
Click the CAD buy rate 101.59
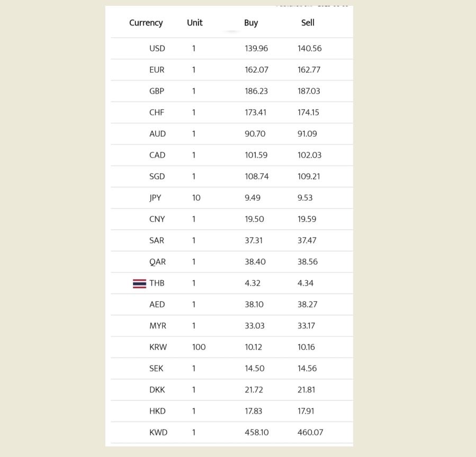256,155
